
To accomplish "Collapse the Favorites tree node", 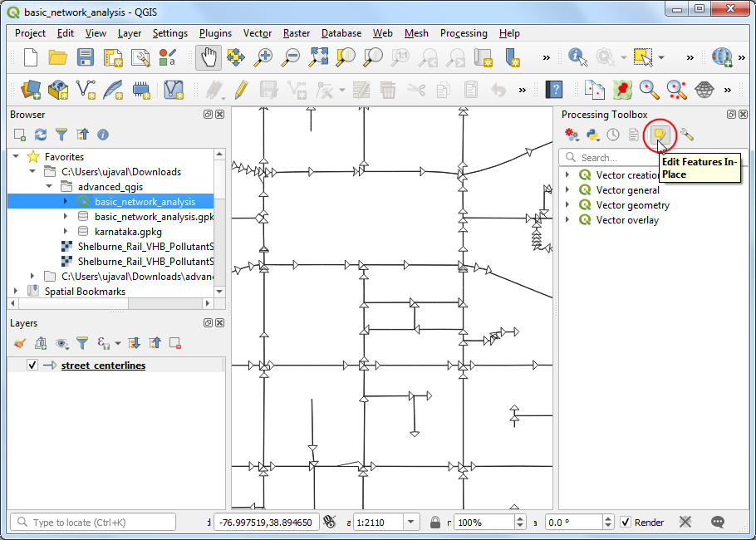I will pos(16,156).
